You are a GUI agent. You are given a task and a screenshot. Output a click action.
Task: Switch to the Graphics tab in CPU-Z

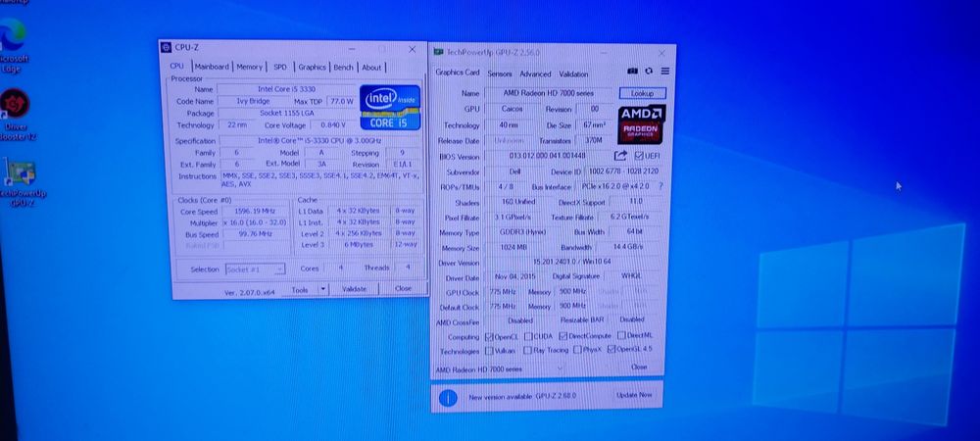pos(312,67)
